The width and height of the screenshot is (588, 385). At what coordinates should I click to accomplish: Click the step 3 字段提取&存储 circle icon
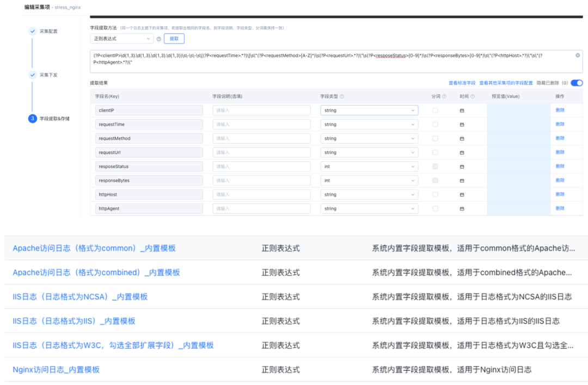[x=33, y=119]
